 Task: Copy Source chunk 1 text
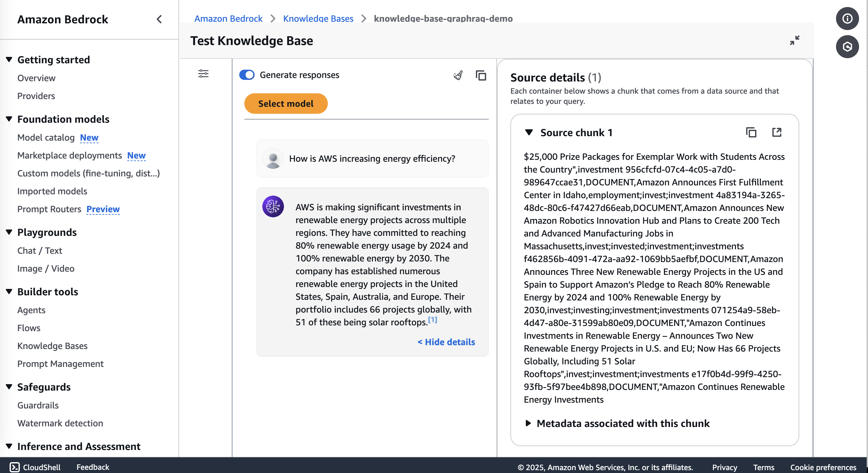(751, 132)
